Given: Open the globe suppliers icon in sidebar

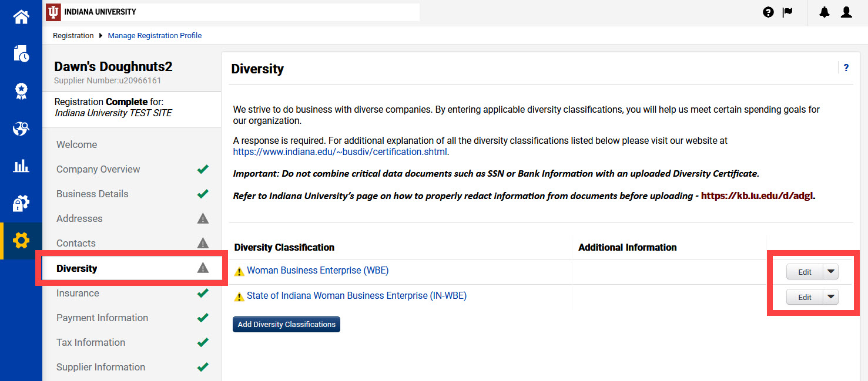Looking at the screenshot, I should [21, 129].
